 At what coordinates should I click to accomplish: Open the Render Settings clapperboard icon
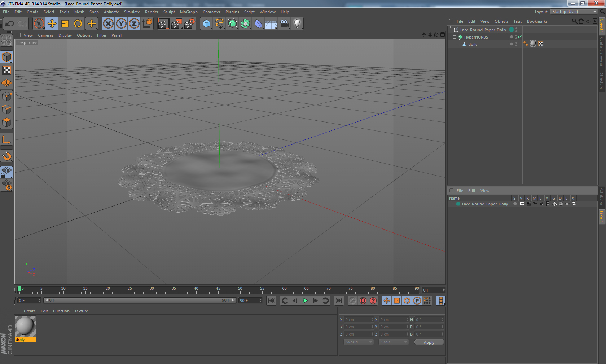click(189, 24)
